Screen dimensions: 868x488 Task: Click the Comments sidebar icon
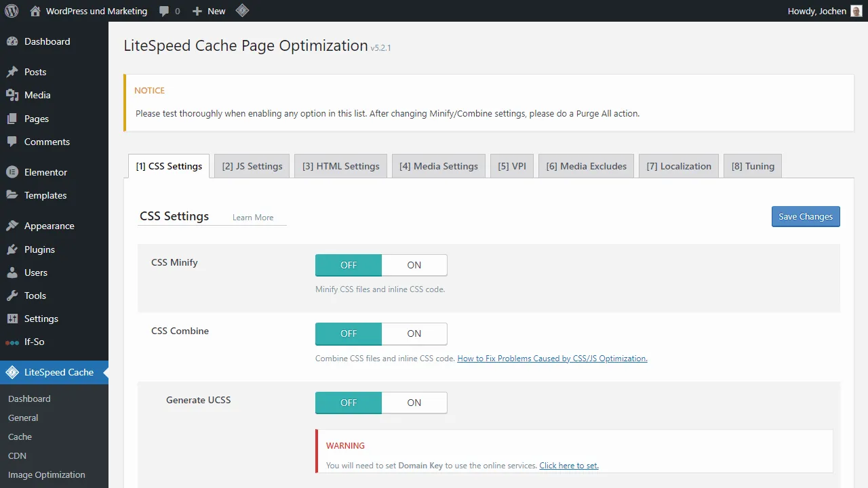[12, 142]
